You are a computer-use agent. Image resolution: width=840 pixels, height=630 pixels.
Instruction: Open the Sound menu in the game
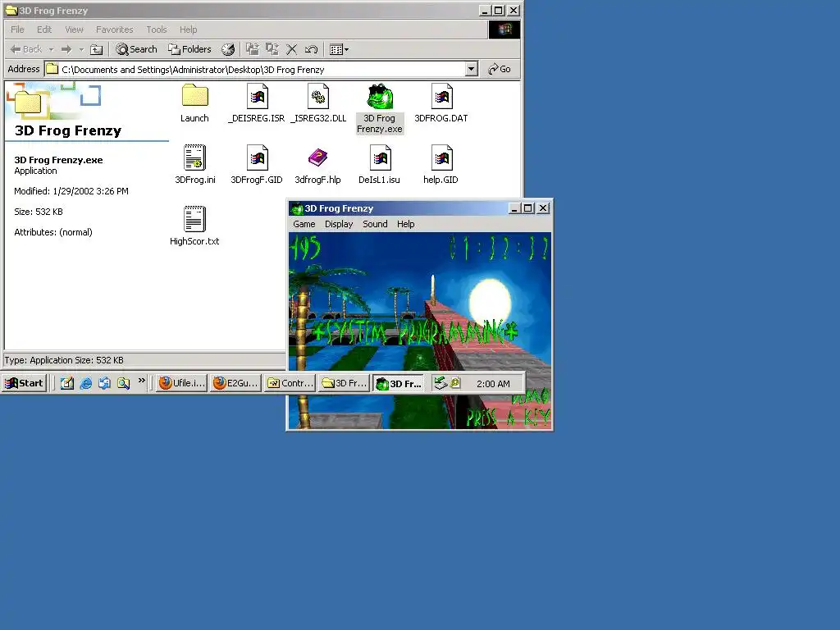pyautogui.click(x=375, y=224)
